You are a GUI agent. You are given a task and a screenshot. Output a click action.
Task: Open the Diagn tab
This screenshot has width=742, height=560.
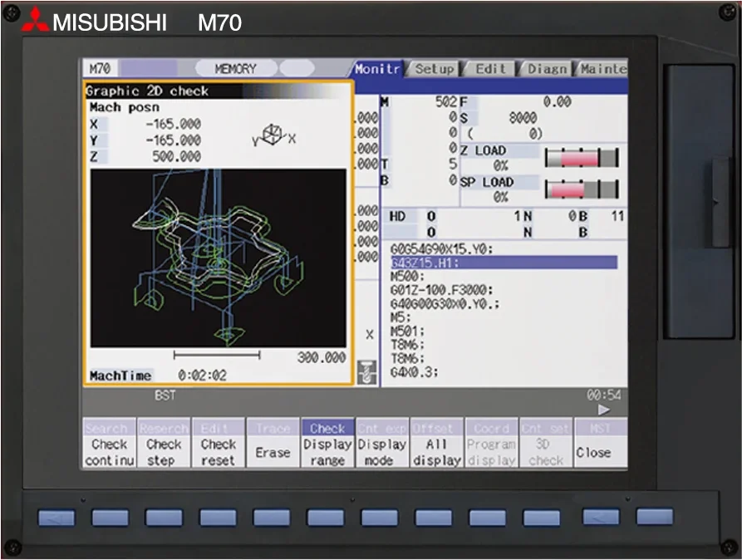point(547,69)
